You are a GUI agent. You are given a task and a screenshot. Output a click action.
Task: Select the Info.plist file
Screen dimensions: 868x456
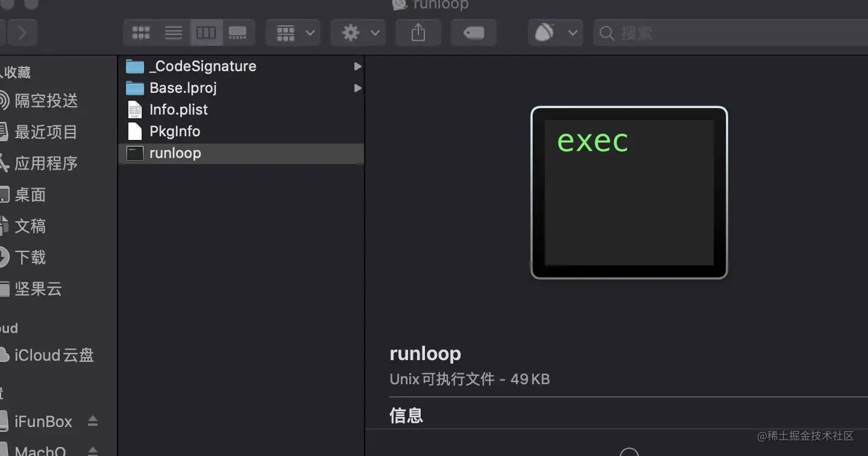tap(242, 110)
